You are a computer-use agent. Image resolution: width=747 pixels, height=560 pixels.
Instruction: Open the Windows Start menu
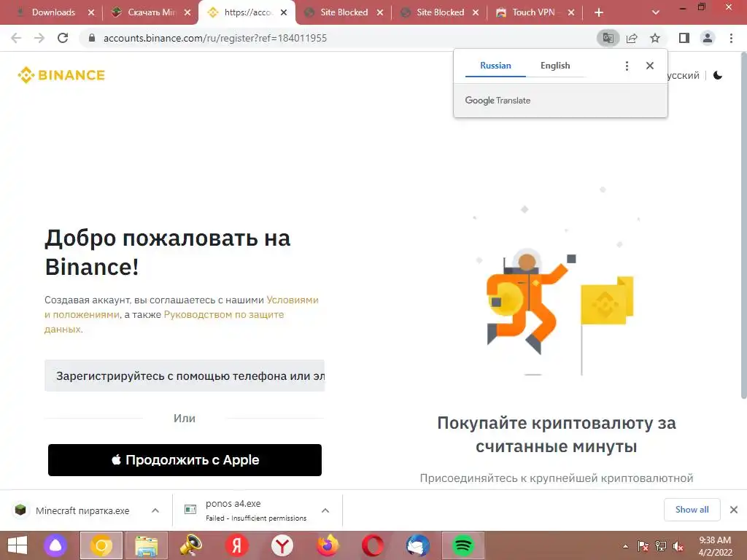(18, 545)
